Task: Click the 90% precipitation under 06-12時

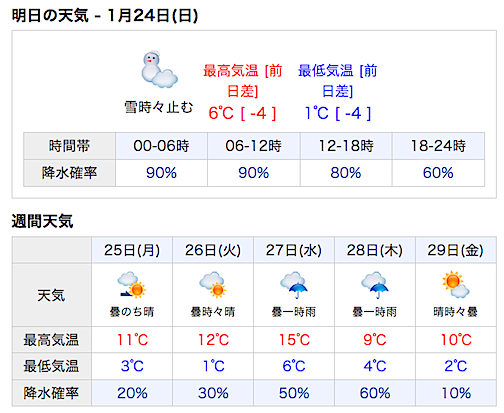Action: (x=254, y=173)
